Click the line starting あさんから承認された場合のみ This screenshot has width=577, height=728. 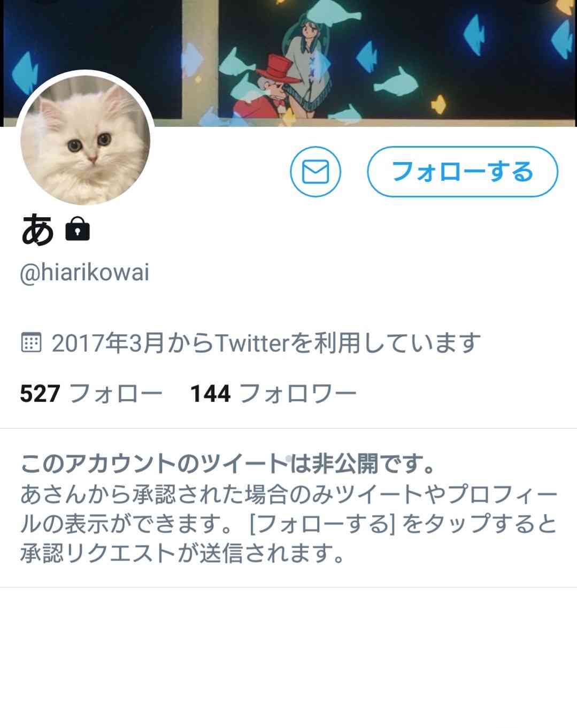pyautogui.click(x=289, y=495)
